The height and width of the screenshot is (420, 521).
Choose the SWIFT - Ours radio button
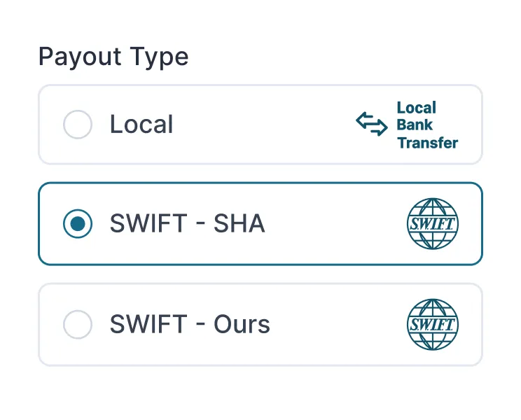click(78, 324)
